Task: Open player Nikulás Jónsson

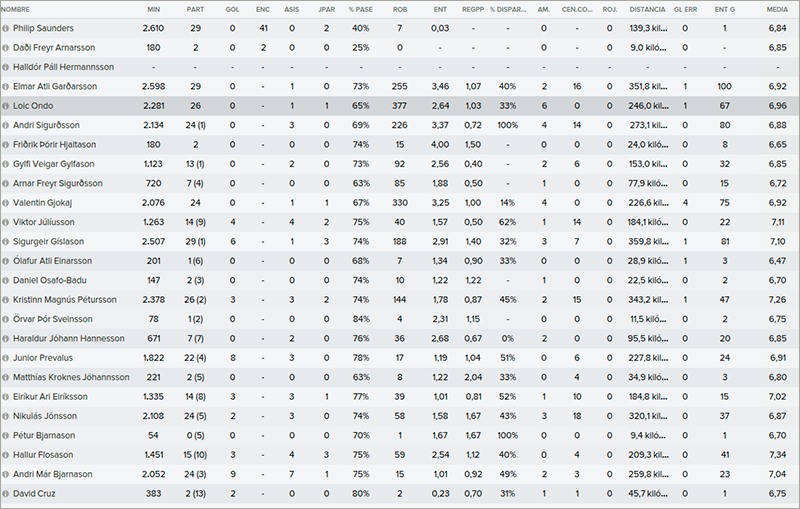Action: coord(45,416)
